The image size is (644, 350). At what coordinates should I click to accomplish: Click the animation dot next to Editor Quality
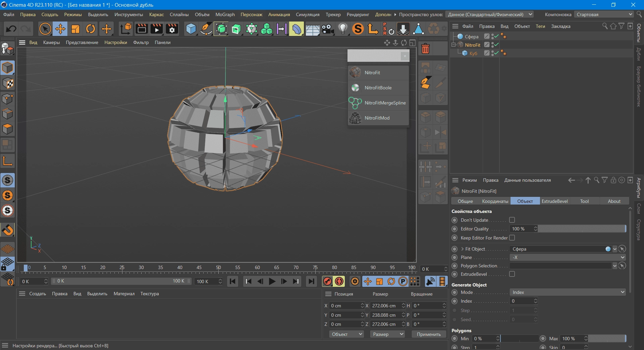[x=454, y=229]
